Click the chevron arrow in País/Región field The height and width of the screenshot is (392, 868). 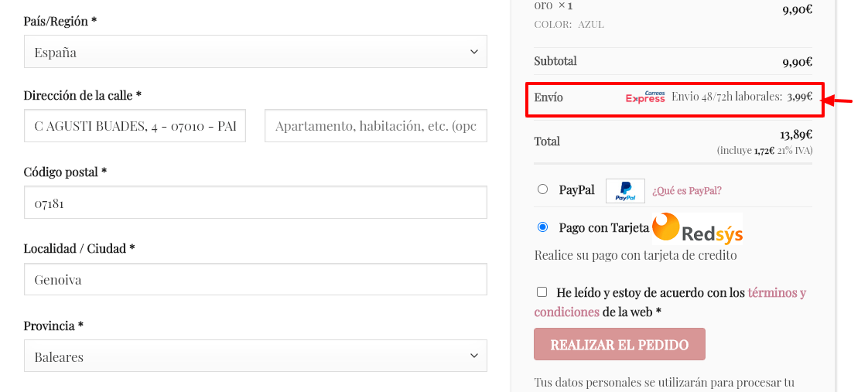point(474,52)
